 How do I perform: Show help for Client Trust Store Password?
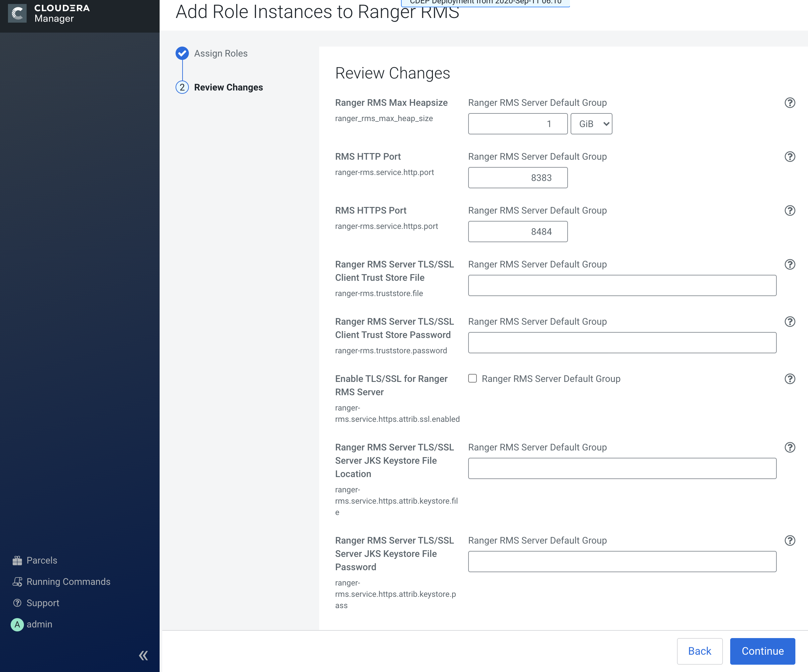click(789, 322)
